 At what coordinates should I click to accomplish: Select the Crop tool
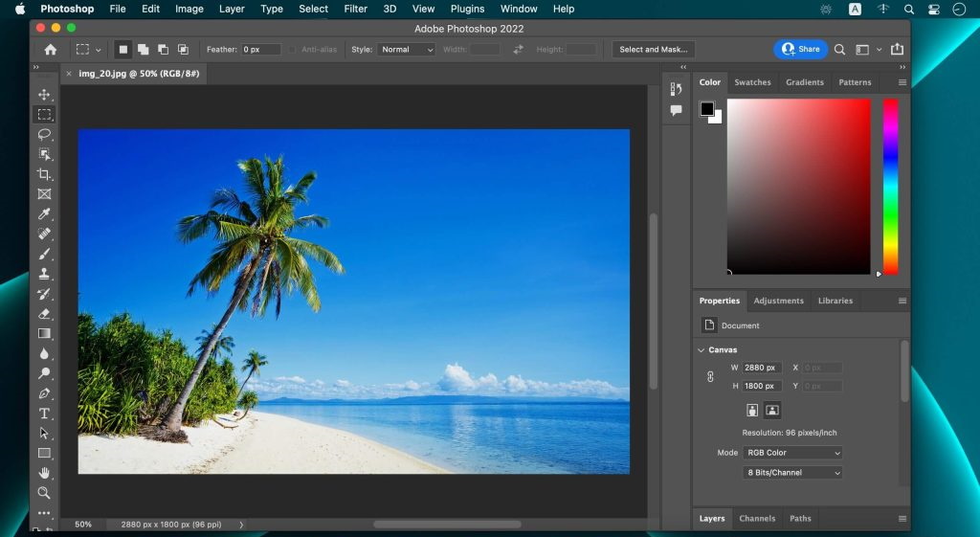coord(44,174)
